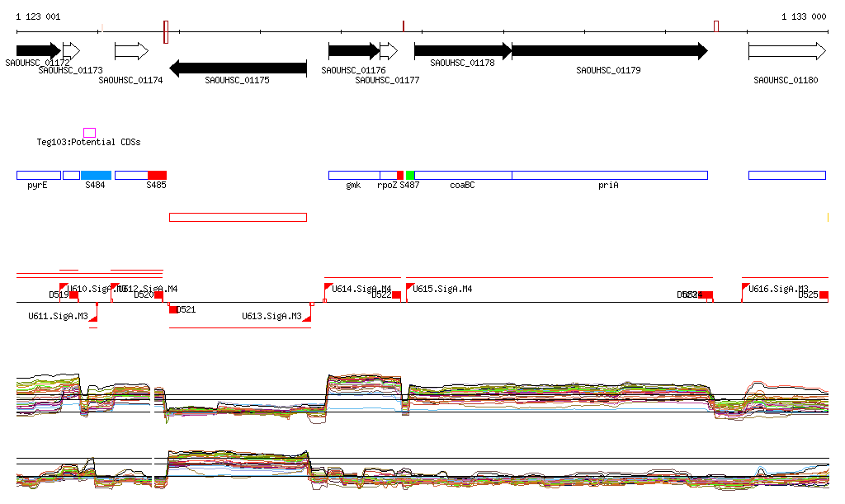Click the gmk gene box
This screenshot has width=845, height=504.
point(354,175)
